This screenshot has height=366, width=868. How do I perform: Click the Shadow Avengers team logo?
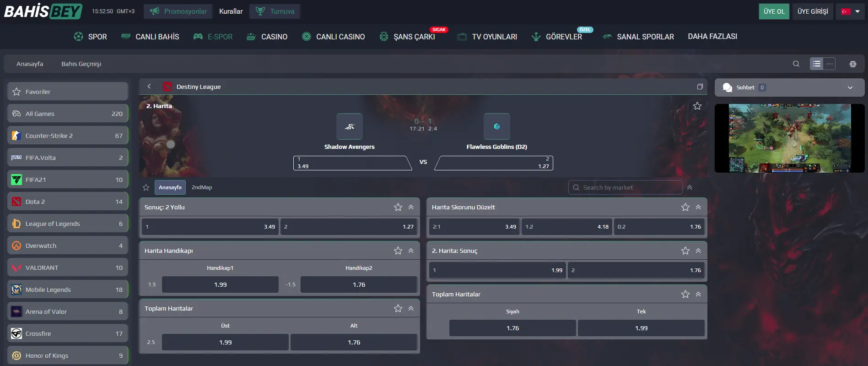point(350,126)
